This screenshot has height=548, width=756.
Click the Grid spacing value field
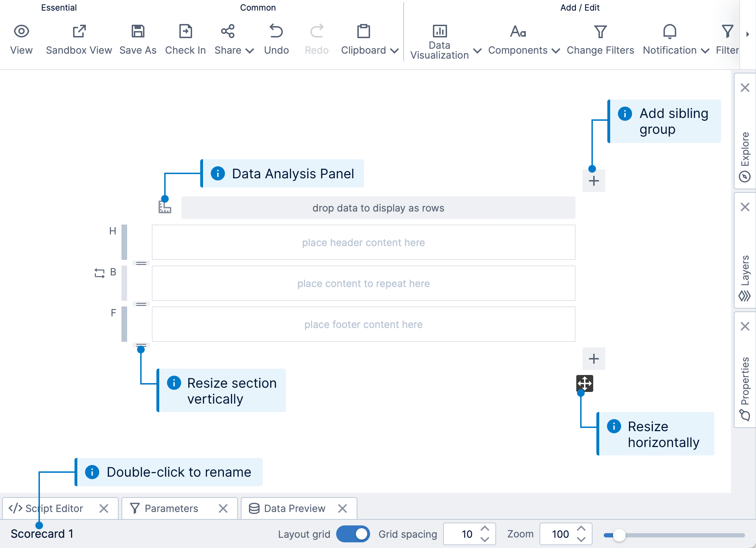(x=467, y=534)
